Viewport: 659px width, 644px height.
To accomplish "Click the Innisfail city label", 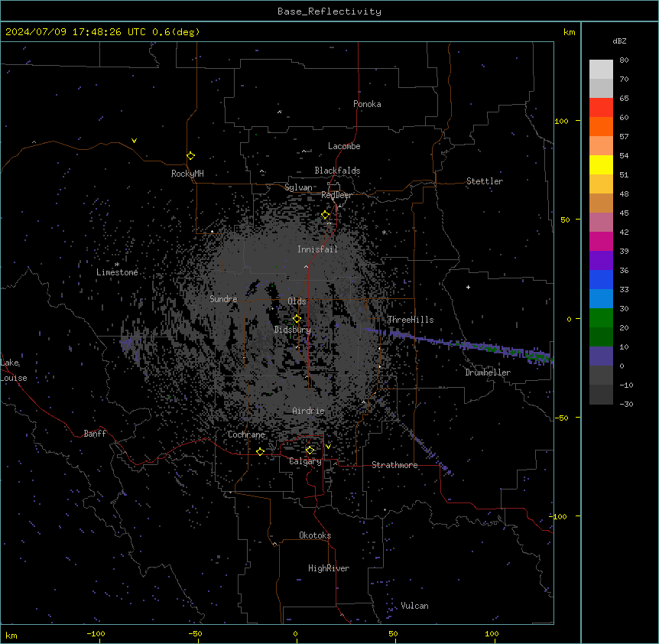I will pyautogui.click(x=317, y=249).
